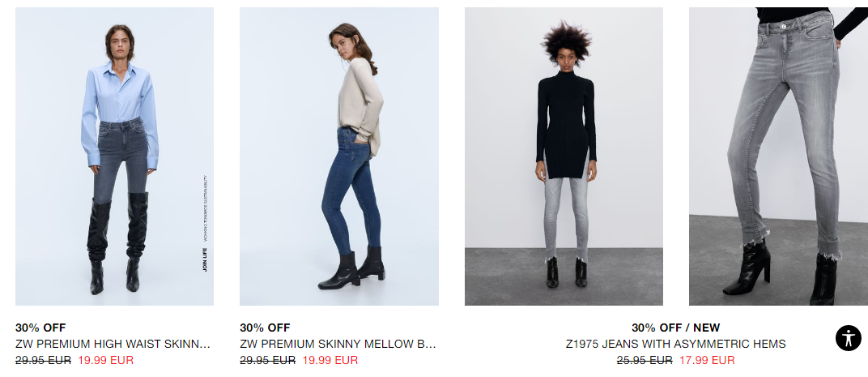Click the 30% OFF label on second product
Screen dimensions: 868x377
[x=265, y=328]
